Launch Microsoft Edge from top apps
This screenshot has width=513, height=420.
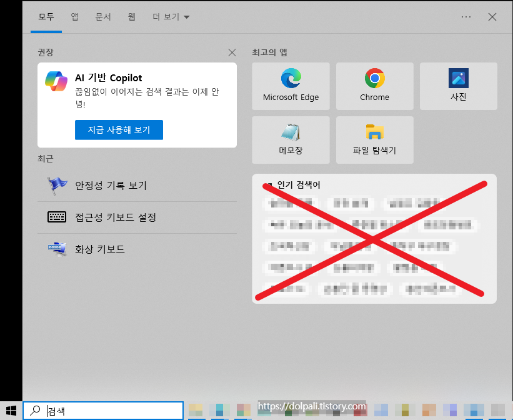coord(290,86)
